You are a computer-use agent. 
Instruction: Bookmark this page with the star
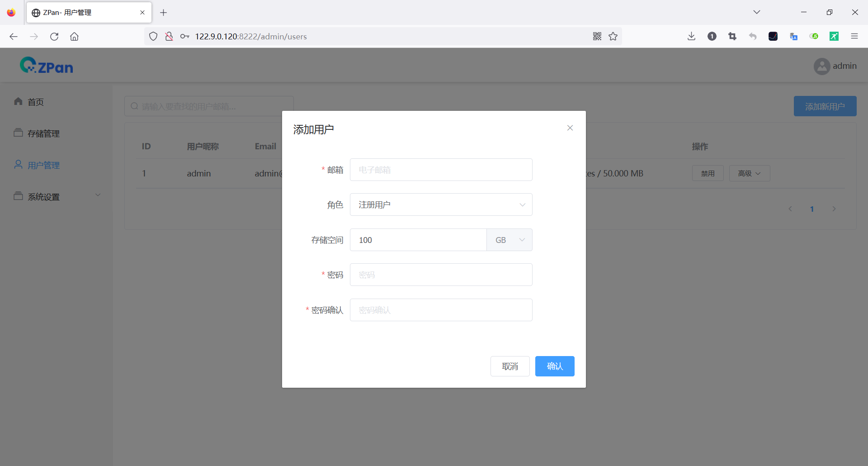click(613, 36)
